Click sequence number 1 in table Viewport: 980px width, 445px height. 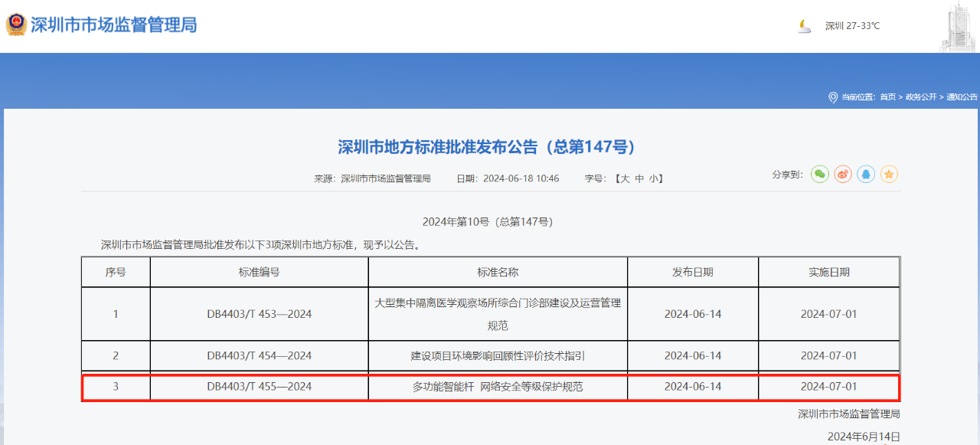(x=116, y=314)
